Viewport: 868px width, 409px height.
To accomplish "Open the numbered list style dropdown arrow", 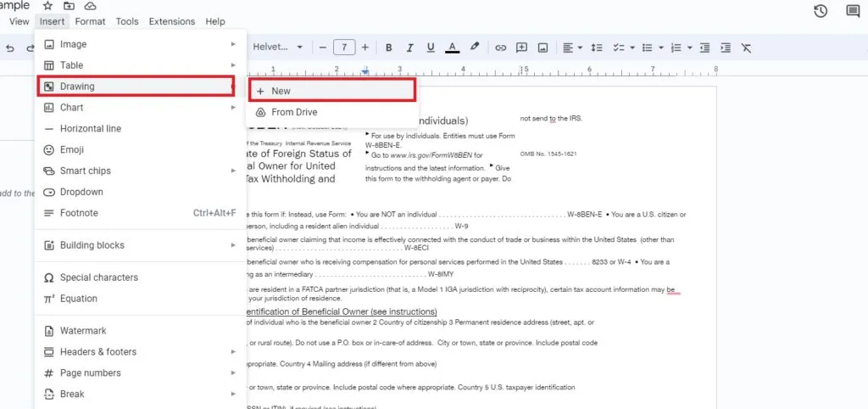I will 690,48.
